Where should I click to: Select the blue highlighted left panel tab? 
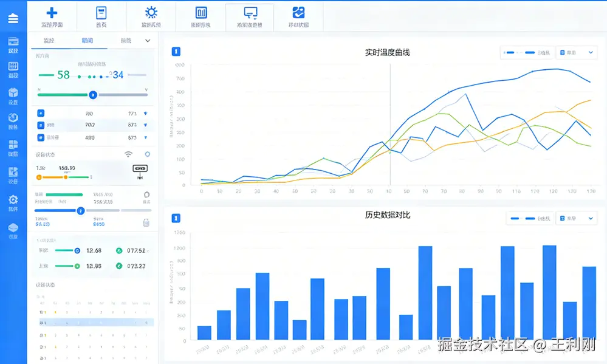pyautogui.click(x=87, y=41)
